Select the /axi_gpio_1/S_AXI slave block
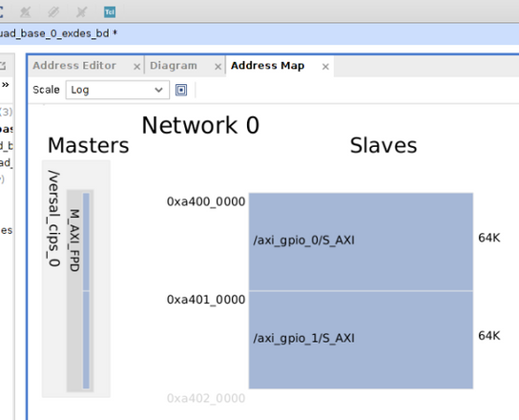Image resolution: width=519 pixels, height=420 pixels. 361,340
